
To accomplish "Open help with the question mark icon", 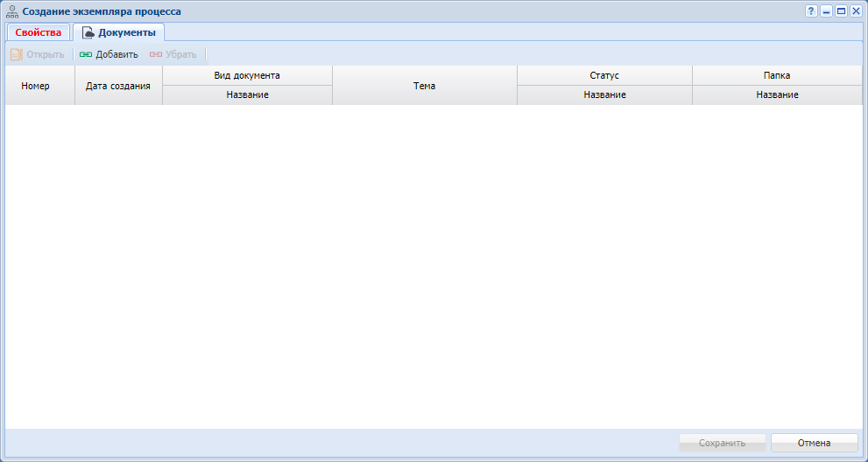I will pos(812,11).
